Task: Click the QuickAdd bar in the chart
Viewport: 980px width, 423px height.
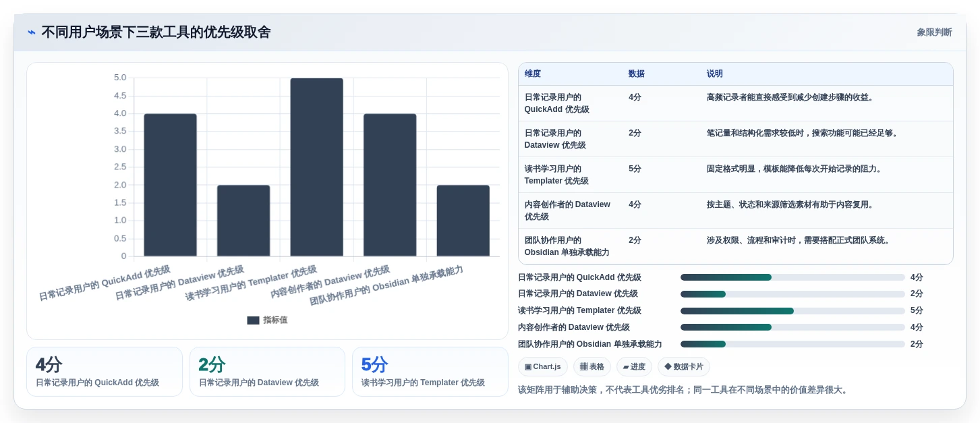Action: point(171,185)
